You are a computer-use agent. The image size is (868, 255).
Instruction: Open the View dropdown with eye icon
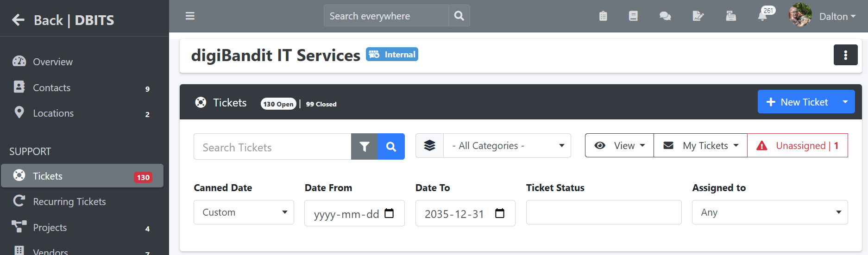point(619,146)
